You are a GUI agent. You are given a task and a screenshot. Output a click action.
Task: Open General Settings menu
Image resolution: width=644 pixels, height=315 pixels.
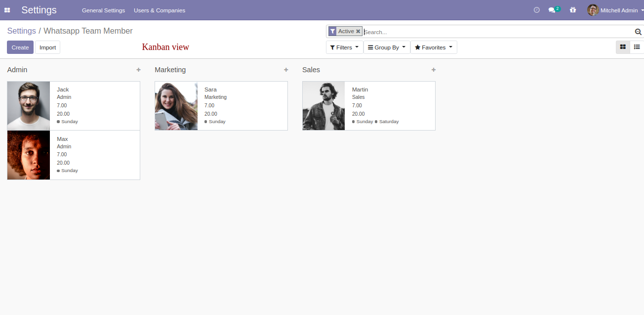103,10
